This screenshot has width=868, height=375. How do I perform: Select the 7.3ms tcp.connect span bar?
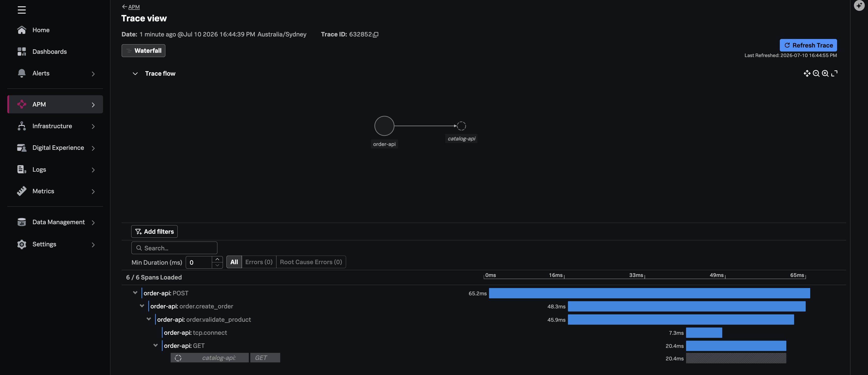(x=704, y=333)
